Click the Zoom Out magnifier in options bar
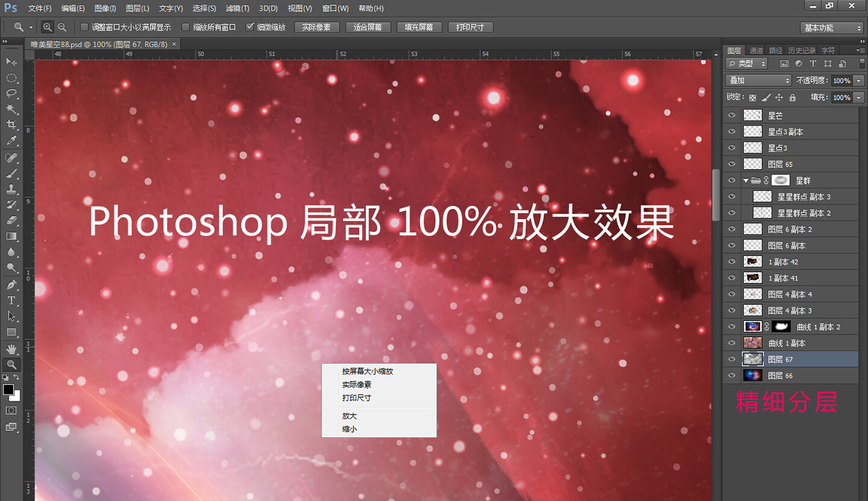The width and height of the screenshot is (868, 501). [x=61, y=27]
